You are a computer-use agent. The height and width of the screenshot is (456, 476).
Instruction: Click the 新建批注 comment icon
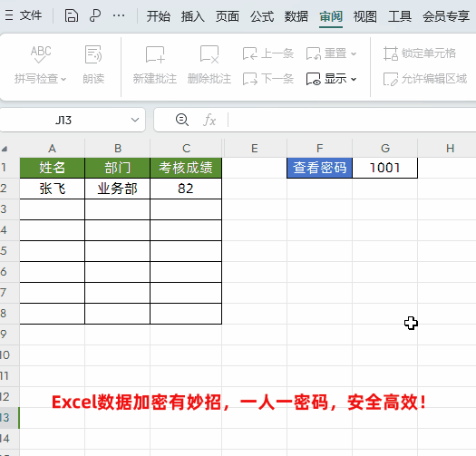click(x=155, y=54)
